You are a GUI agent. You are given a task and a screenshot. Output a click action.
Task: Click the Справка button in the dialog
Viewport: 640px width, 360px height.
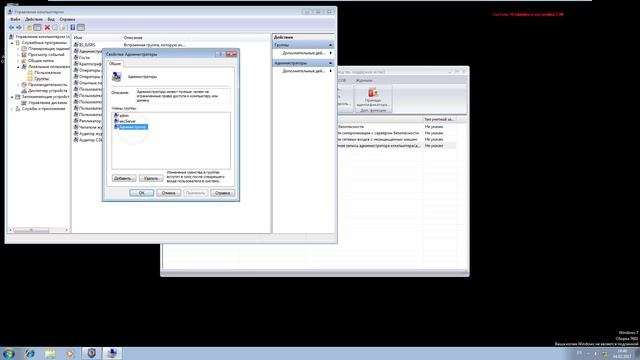(x=222, y=193)
